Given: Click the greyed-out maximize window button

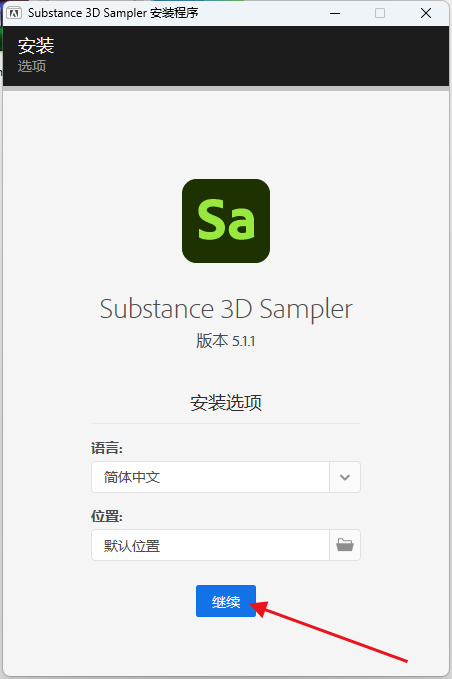Looking at the screenshot, I should point(380,13).
